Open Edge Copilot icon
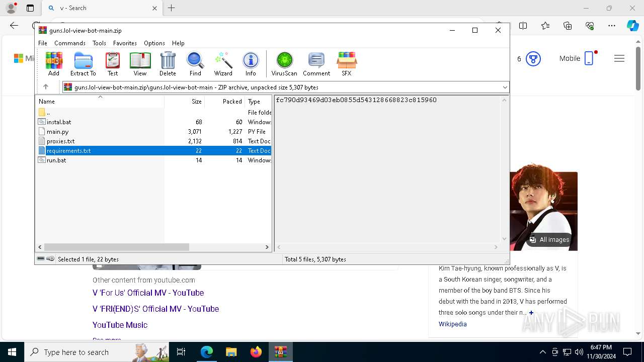This screenshot has height=362, width=644. [x=632, y=26]
